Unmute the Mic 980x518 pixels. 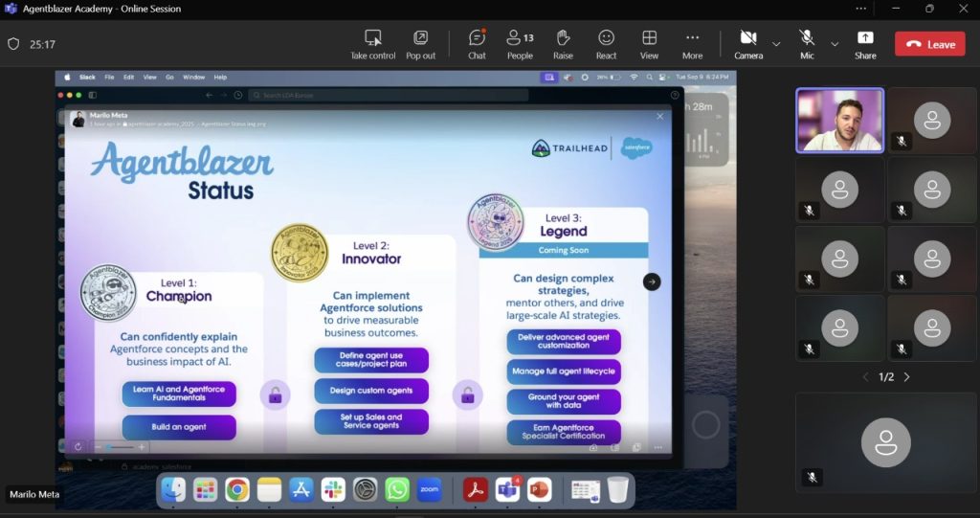(807, 43)
